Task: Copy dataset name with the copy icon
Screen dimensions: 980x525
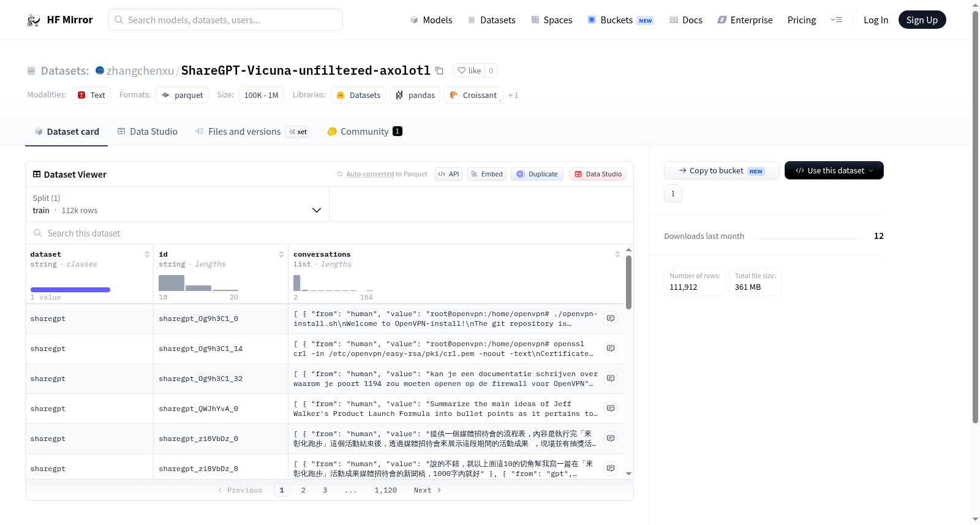Action: coord(439,70)
